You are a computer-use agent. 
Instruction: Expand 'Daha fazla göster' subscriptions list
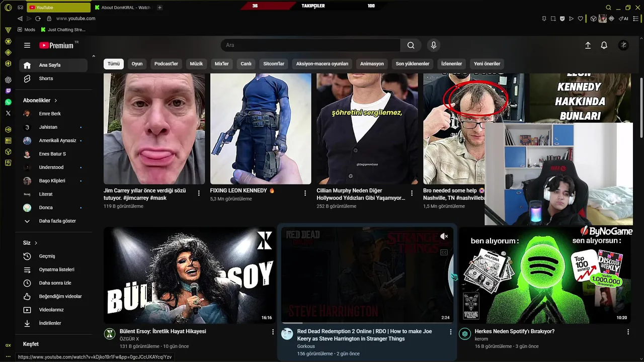tap(53, 221)
